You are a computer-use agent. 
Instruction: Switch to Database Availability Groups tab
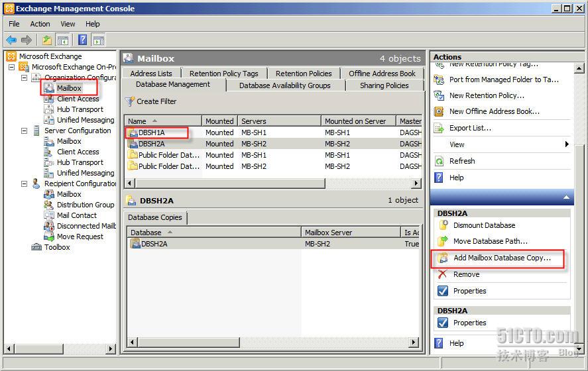coord(285,85)
